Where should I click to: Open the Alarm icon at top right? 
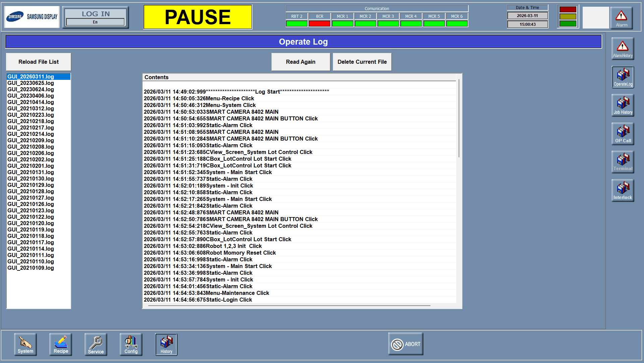[621, 18]
